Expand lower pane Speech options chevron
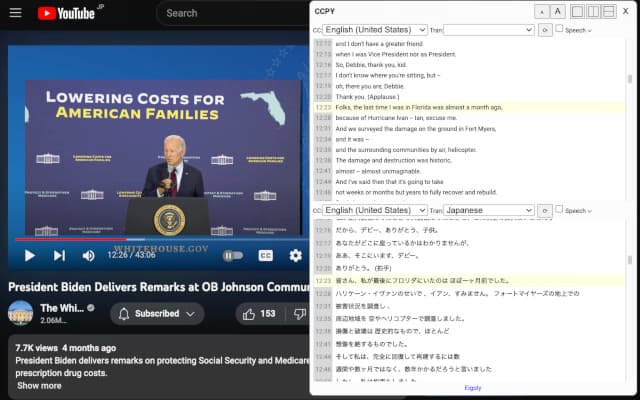This screenshot has height=400, width=640. point(589,211)
